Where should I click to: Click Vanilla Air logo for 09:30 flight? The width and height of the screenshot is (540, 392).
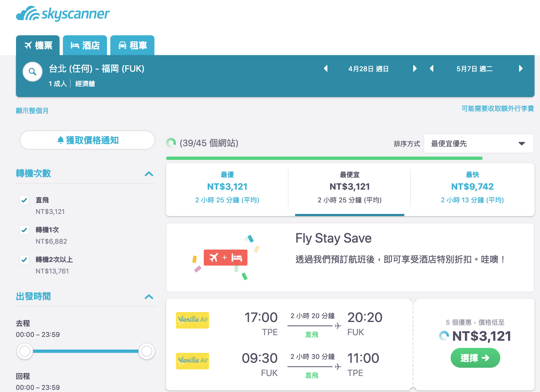coord(193,361)
